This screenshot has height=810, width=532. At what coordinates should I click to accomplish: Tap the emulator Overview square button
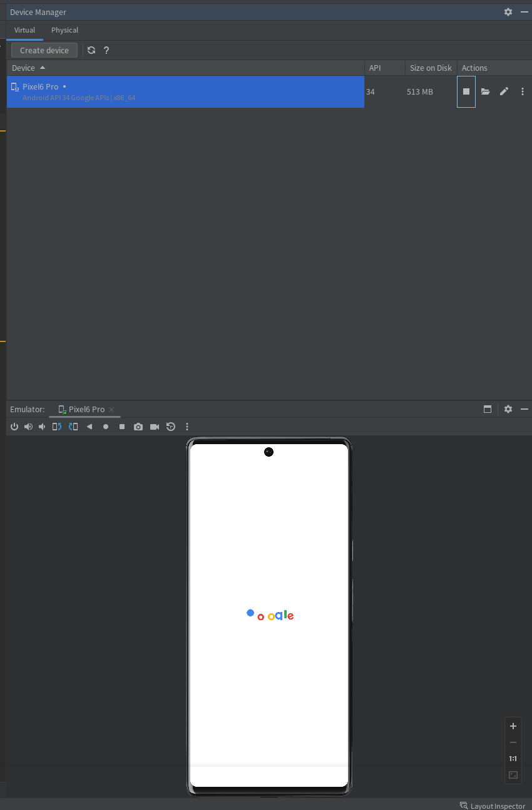122,427
